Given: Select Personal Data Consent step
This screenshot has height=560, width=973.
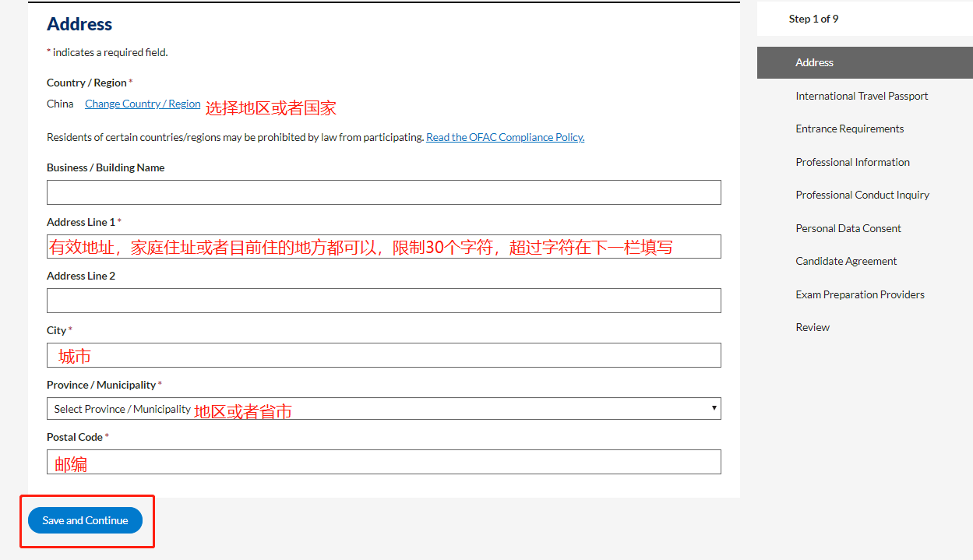Looking at the screenshot, I should click(x=848, y=228).
